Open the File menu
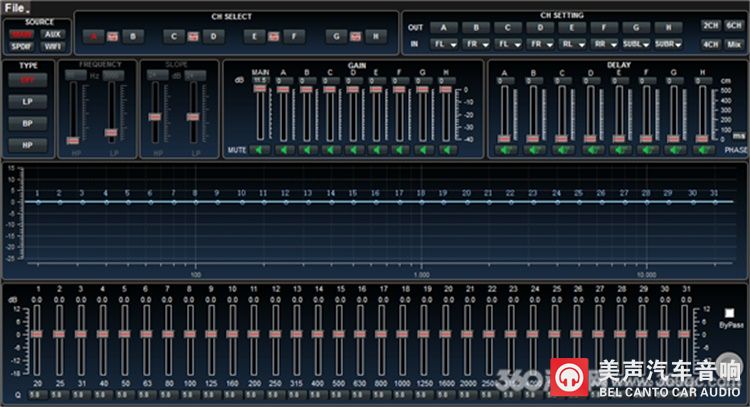This screenshot has width=750, height=407. point(15,8)
